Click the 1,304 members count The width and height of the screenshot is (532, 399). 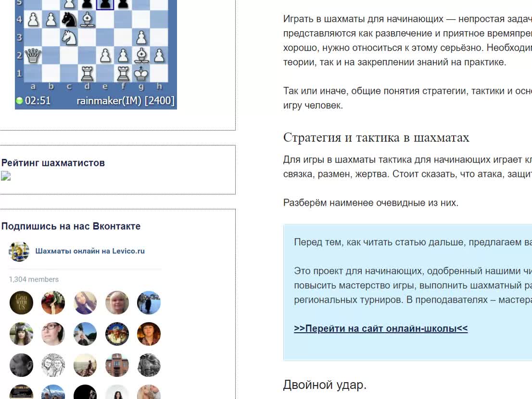pos(34,279)
